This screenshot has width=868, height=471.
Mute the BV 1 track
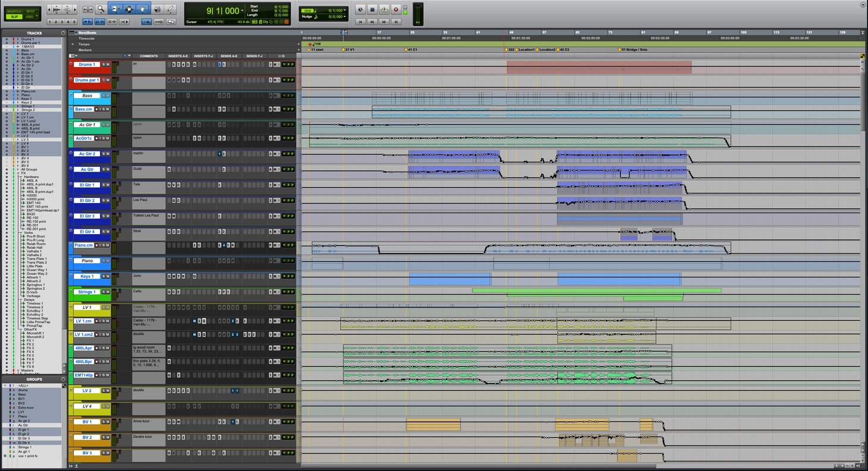click(108, 422)
